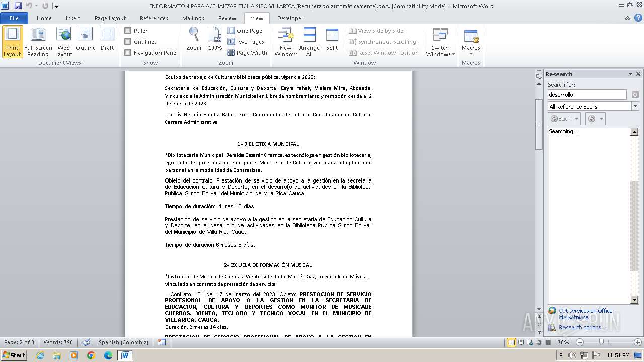Open Research options link
The width and height of the screenshot is (644, 362).
(583, 327)
